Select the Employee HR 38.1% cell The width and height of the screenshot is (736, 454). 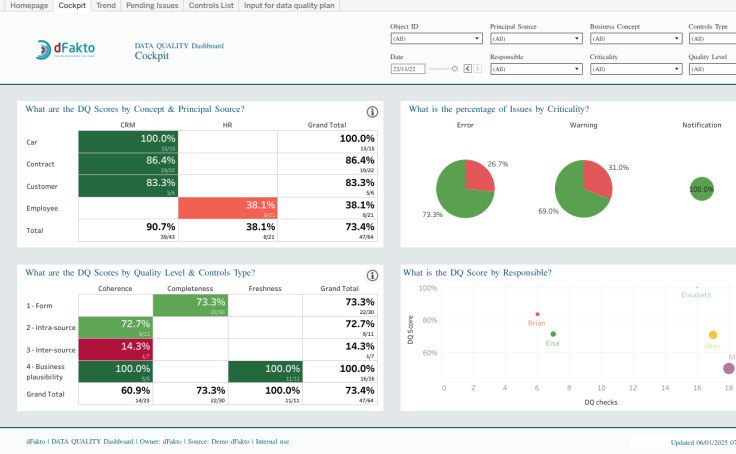pos(228,208)
